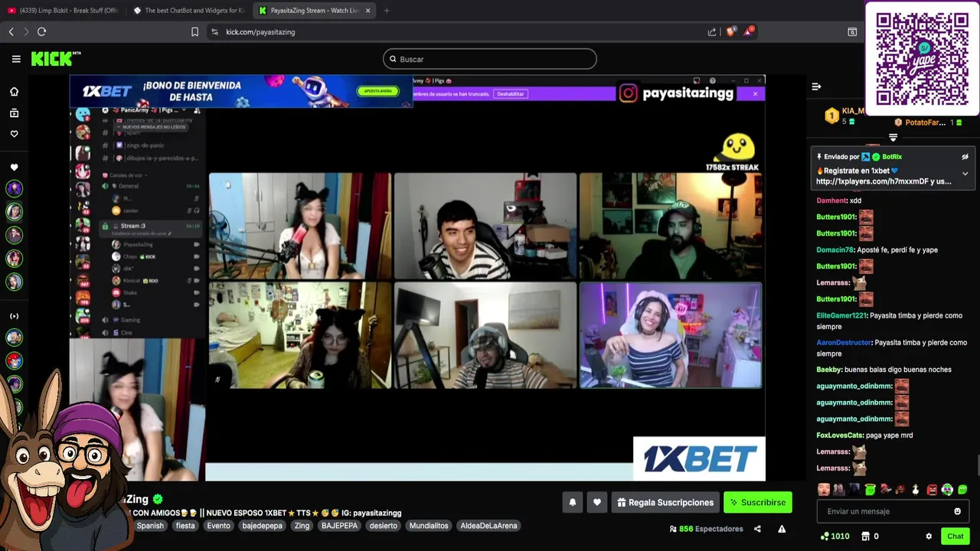Close the PayasitaZing Stream tab

tap(368, 11)
